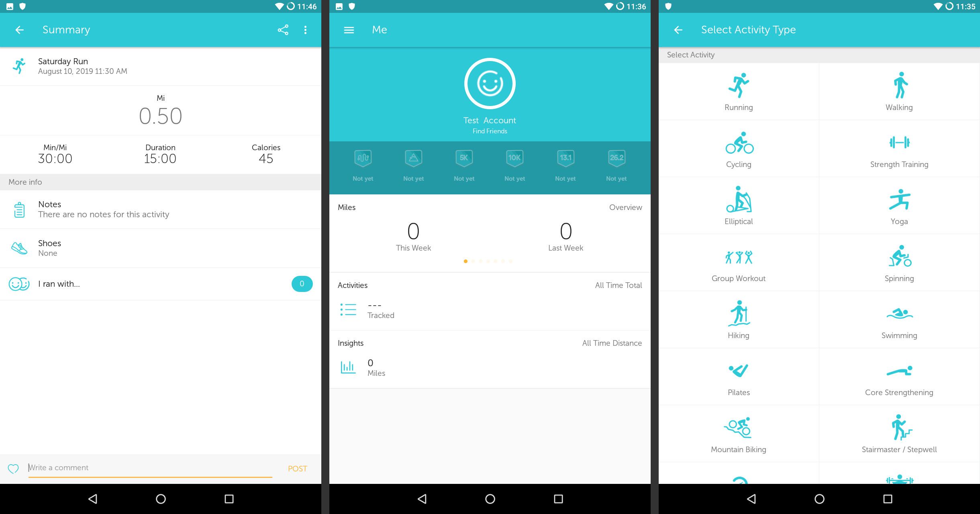Click the Find Friends link on profile
980x514 pixels.
(490, 131)
